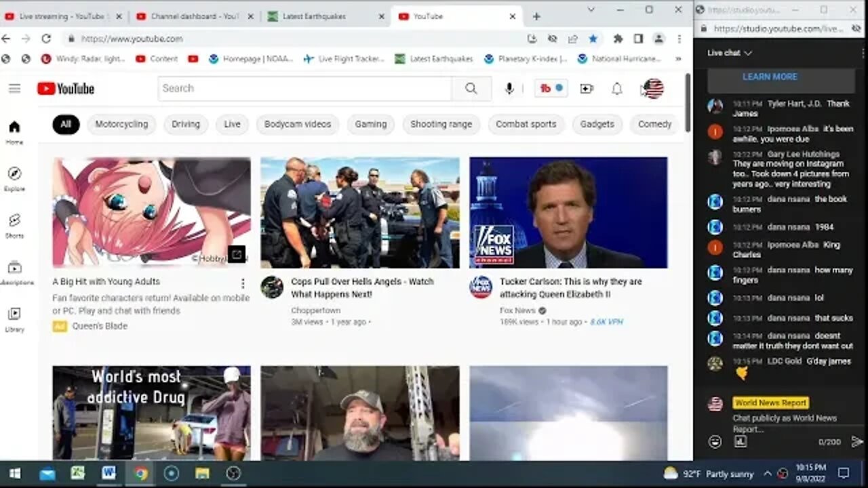Image resolution: width=868 pixels, height=488 pixels.
Task: Open the tab search chevron
Action: click(591, 9)
